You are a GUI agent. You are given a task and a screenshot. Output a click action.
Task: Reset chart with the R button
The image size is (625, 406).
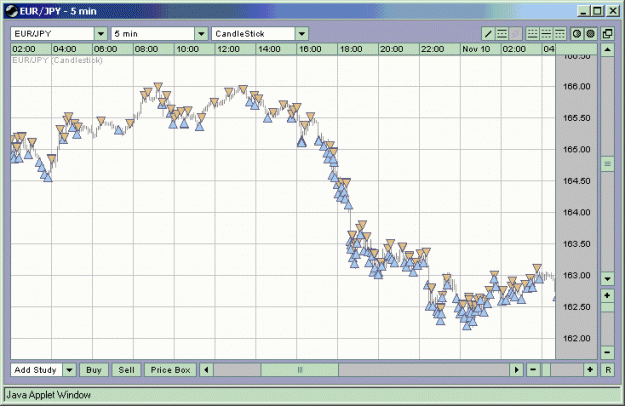click(x=608, y=370)
